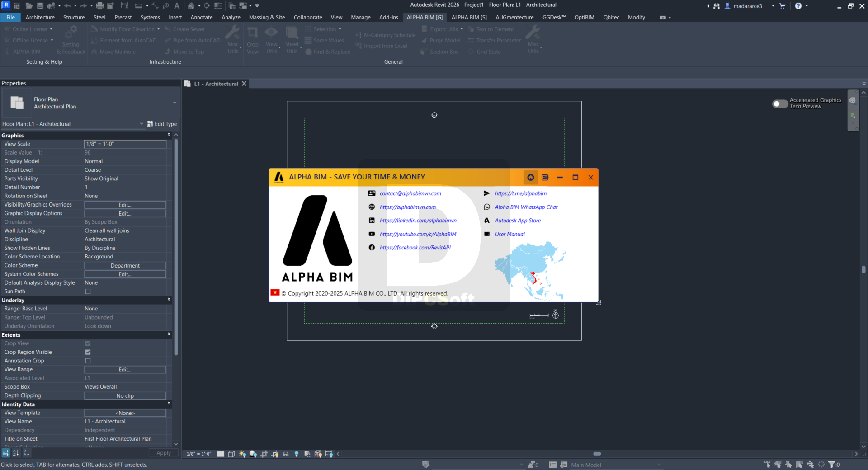Click the Switch Windows icon in quick access toolbar
868x470 pixels.
(243, 6)
